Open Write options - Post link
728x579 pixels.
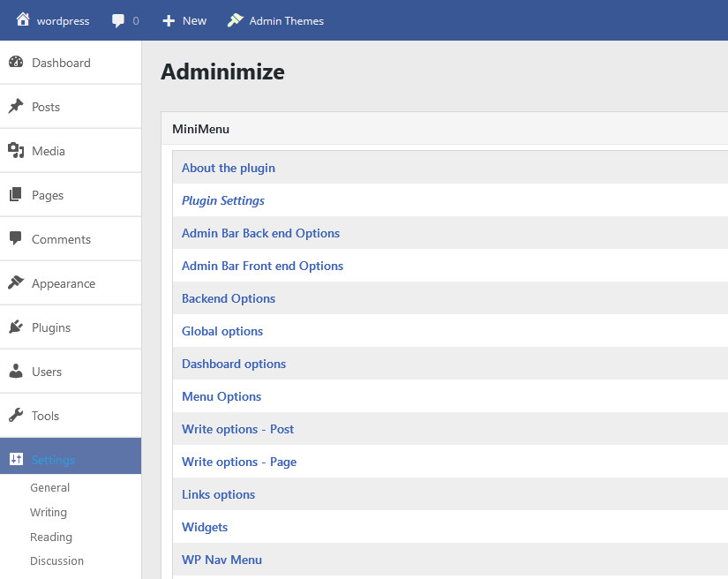(x=237, y=429)
